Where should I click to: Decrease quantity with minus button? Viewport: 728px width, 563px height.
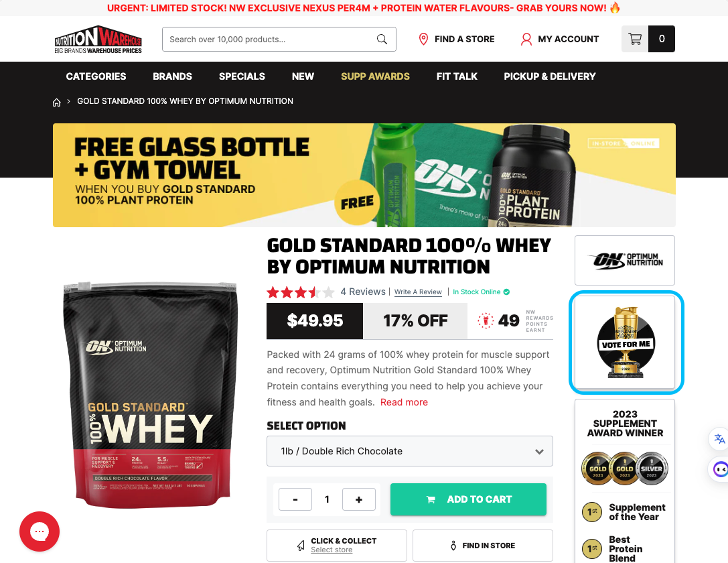tap(295, 499)
